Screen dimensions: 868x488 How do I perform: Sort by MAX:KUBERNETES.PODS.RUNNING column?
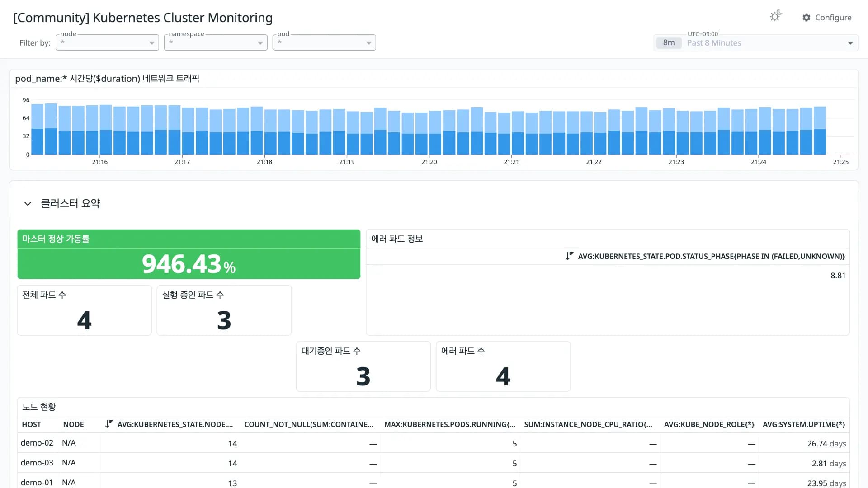point(450,424)
